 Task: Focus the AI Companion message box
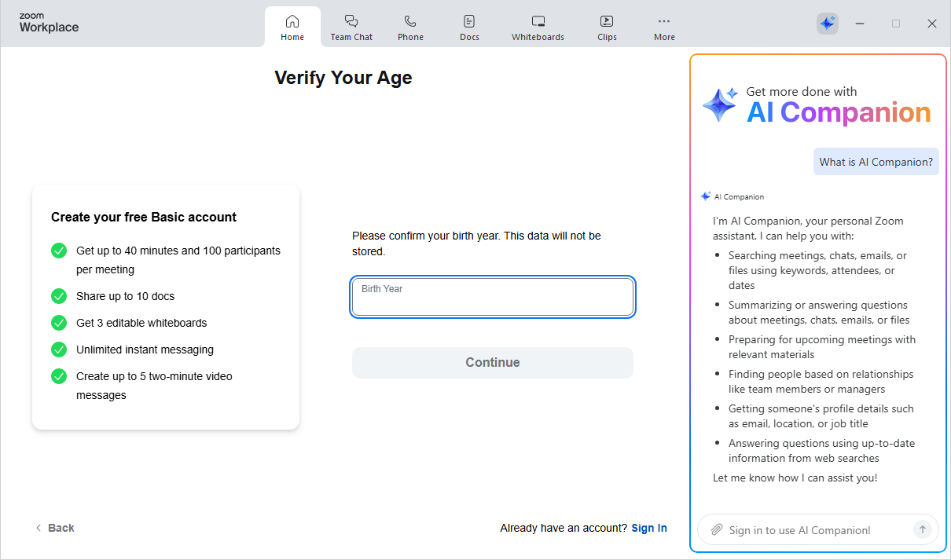[x=813, y=530]
